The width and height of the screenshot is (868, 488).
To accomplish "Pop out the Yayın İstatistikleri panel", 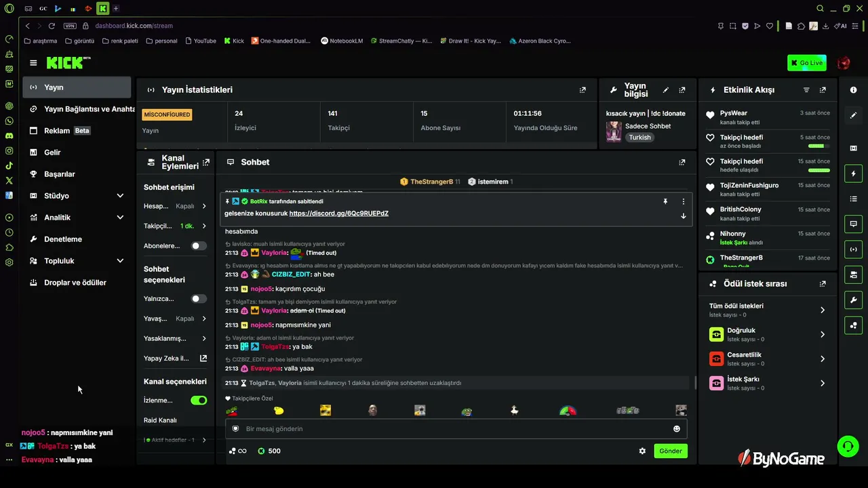I will tap(583, 90).
